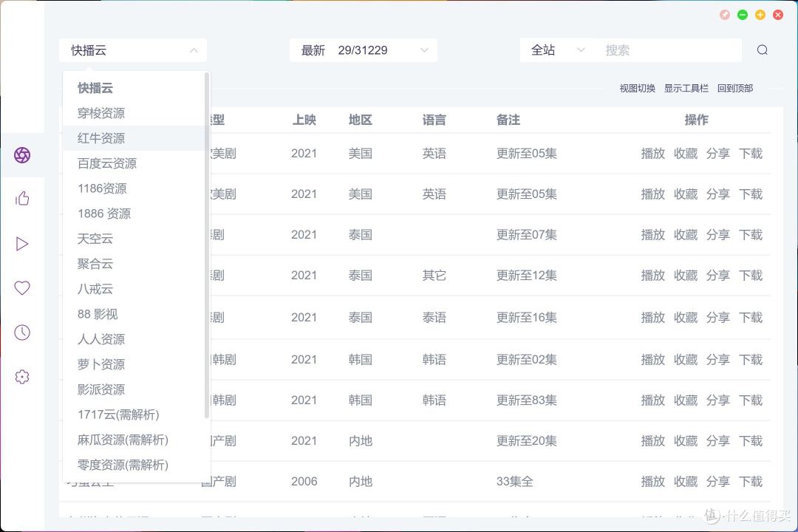Click 泰语 language cell
The image size is (798, 532).
tap(434, 318)
